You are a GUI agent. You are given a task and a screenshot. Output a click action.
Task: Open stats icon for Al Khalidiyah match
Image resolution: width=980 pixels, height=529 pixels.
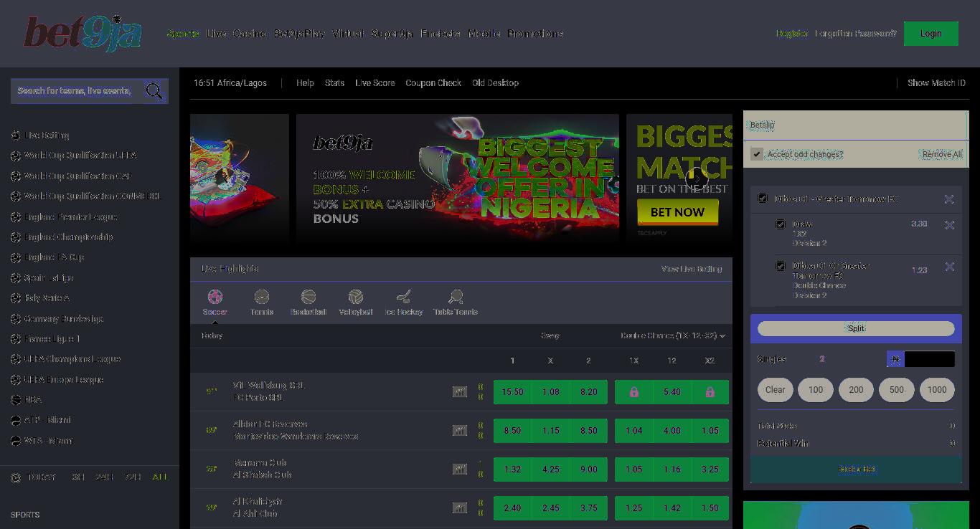click(460, 507)
